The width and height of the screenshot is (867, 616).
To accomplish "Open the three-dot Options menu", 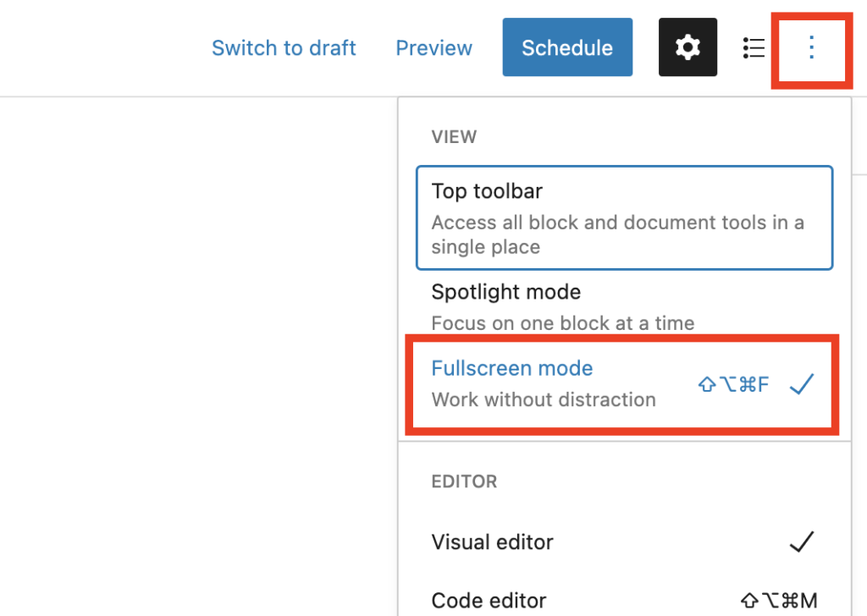I will click(811, 47).
